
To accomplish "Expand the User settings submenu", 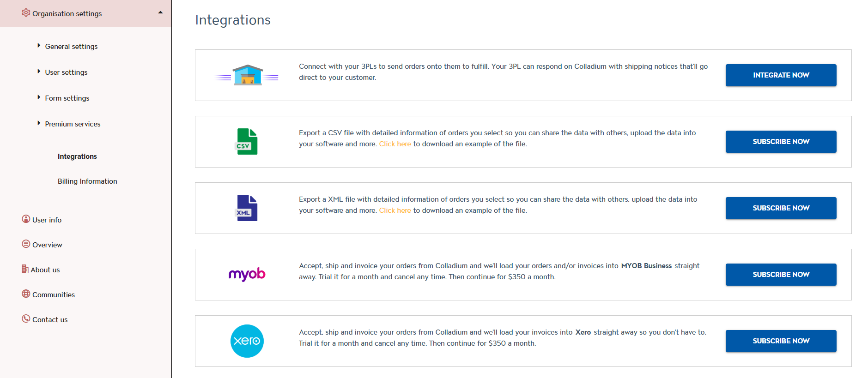I will 39,72.
